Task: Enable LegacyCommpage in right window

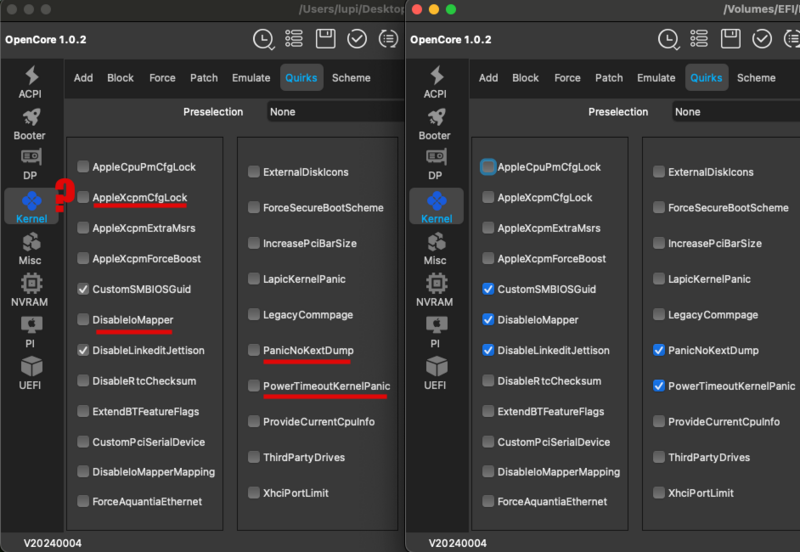Action: click(x=659, y=315)
